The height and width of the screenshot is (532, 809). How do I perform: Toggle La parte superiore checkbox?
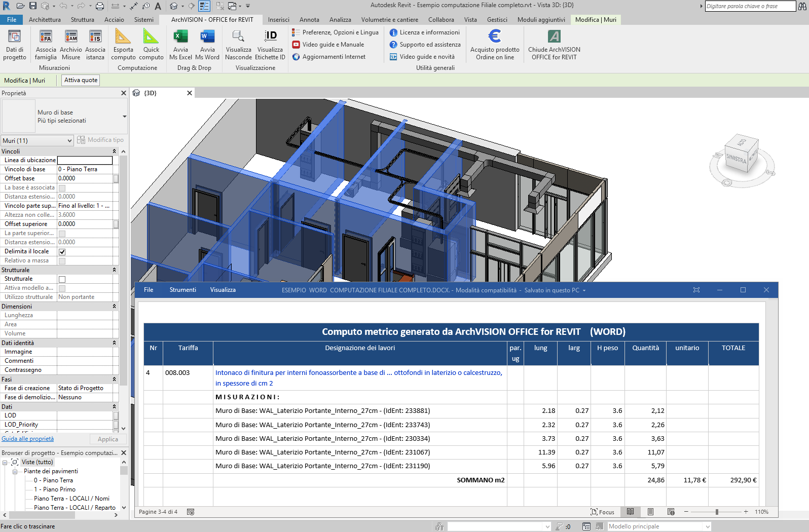pos(62,234)
